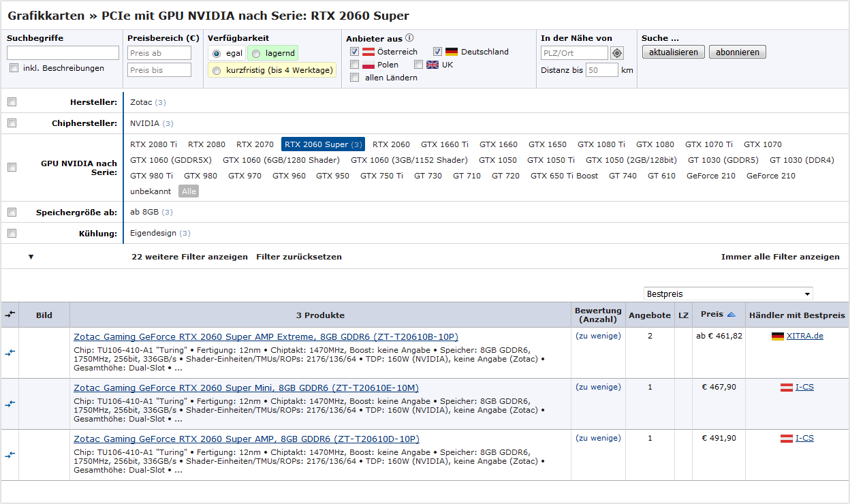Click the Distanz bis km field

click(x=602, y=70)
